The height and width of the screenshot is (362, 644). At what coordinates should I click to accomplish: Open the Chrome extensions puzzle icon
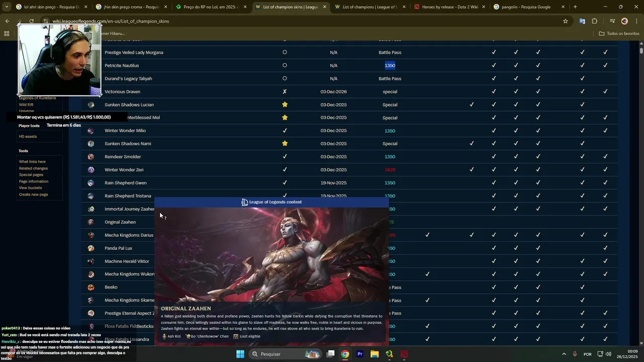click(x=595, y=21)
